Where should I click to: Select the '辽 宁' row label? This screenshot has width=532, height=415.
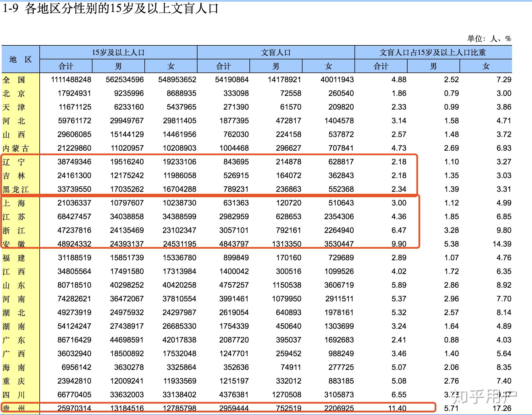click(14, 162)
